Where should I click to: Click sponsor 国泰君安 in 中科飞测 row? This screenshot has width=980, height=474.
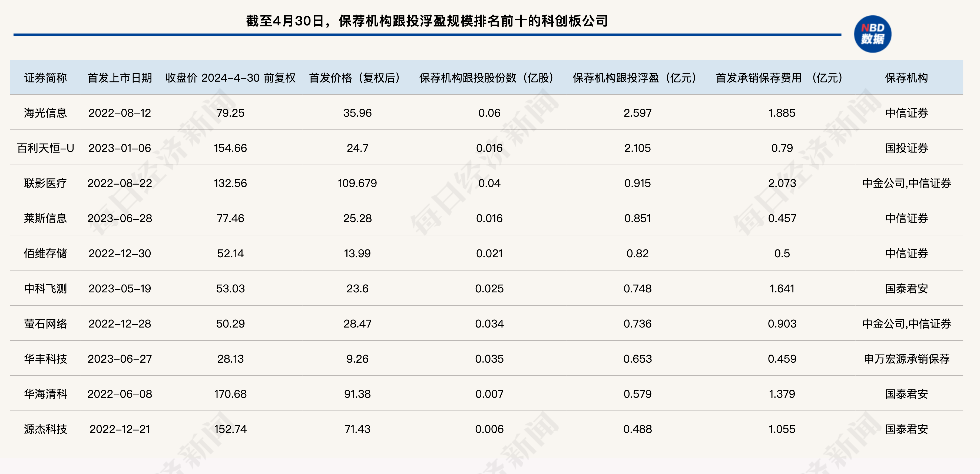[x=906, y=289]
